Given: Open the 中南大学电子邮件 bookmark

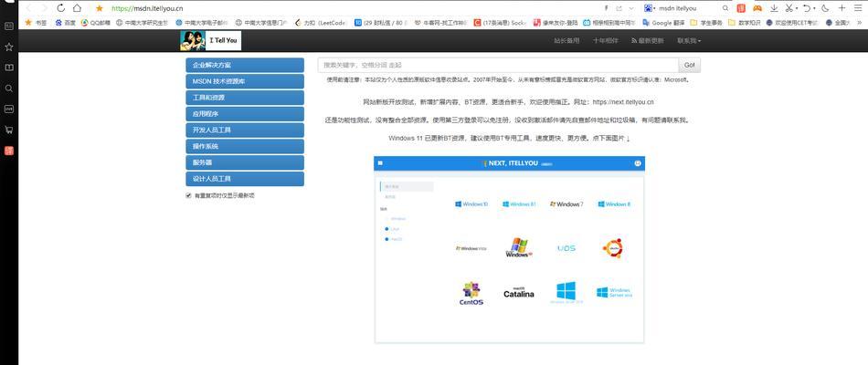Looking at the screenshot, I should click(202, 23).
